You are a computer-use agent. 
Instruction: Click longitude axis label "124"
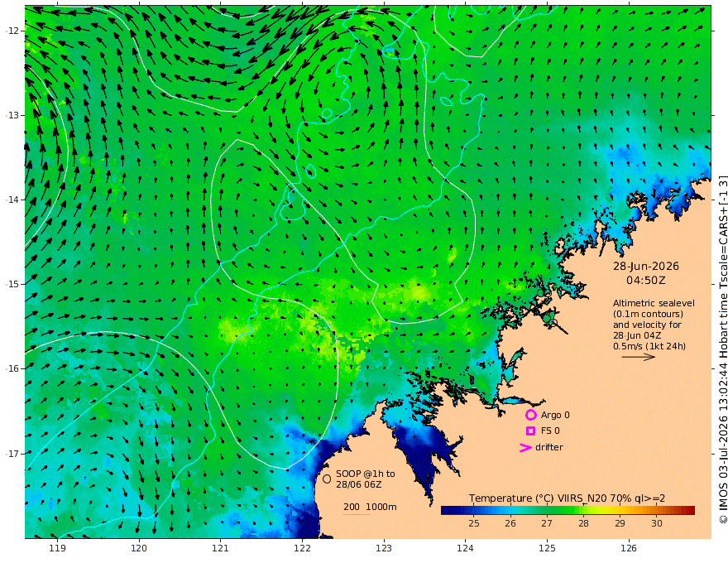[466, 549]
